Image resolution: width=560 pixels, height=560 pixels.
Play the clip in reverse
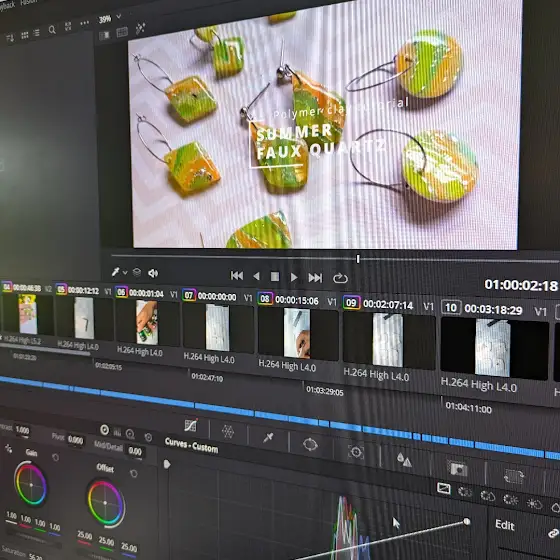pyautogui.click(x=256, y=276)
